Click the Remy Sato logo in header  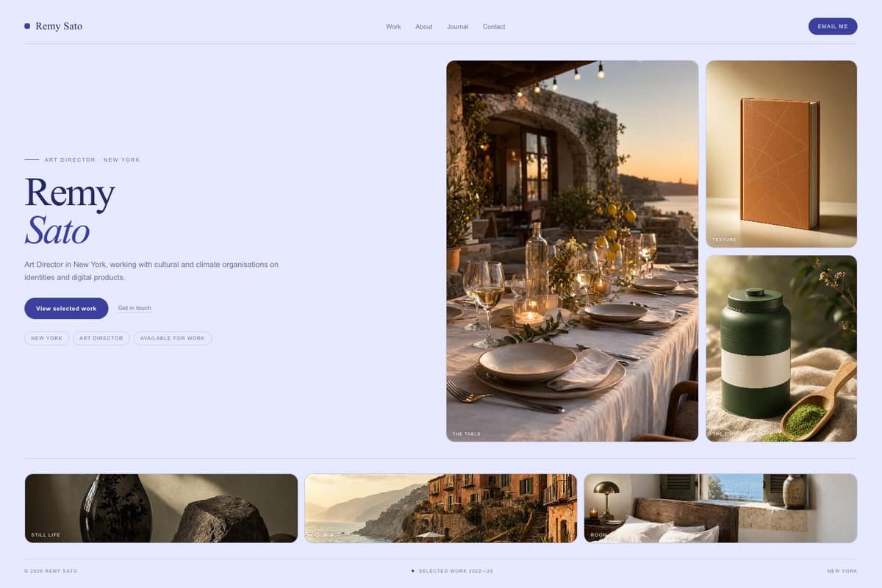53,26
